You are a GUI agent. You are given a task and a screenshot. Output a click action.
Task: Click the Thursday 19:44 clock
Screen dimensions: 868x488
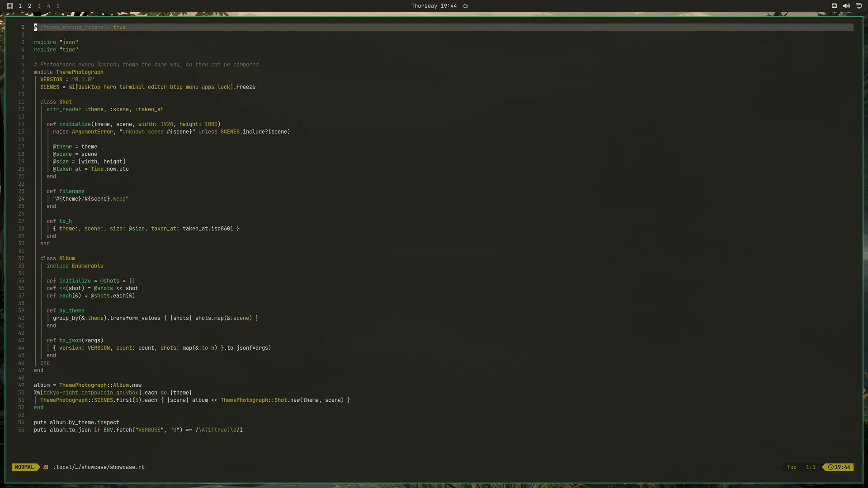click(434, 6)
